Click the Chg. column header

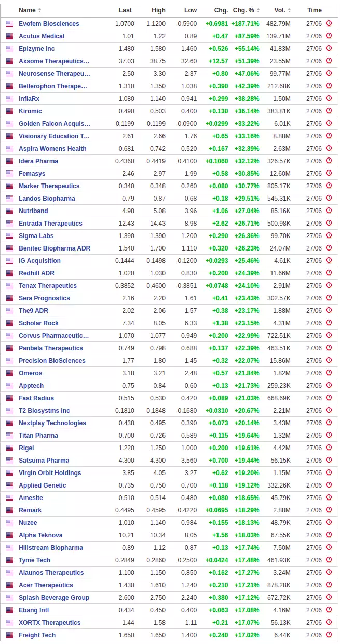point(221,10)
